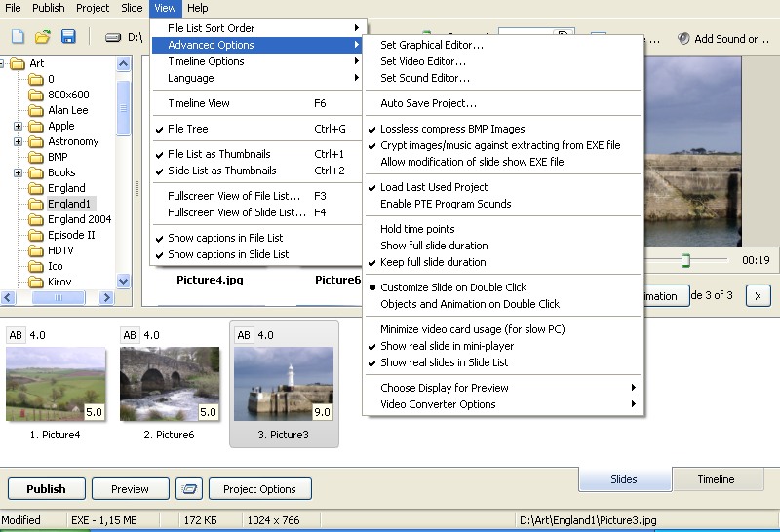Click the mini-player position slider handle
780x532 pixels.
tap(685, 261)
